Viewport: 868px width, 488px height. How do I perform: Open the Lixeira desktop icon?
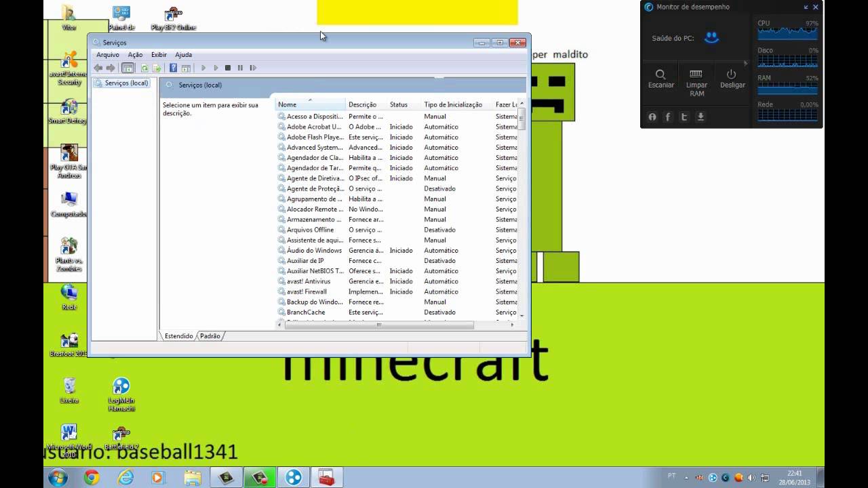tap(69, 391)
